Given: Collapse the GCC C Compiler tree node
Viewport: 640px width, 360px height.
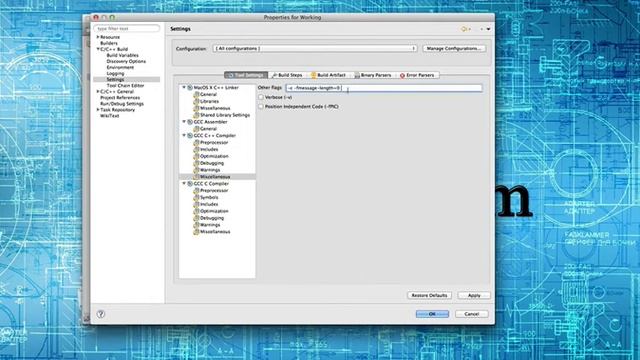Looking at the screenshot, I should 184,183.
